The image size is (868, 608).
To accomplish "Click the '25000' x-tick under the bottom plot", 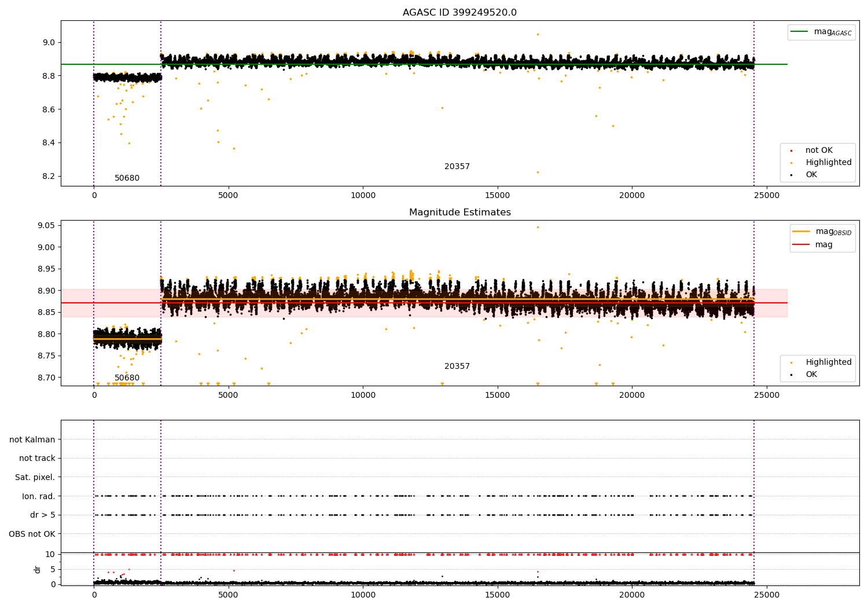I will [x=767, y=595].
